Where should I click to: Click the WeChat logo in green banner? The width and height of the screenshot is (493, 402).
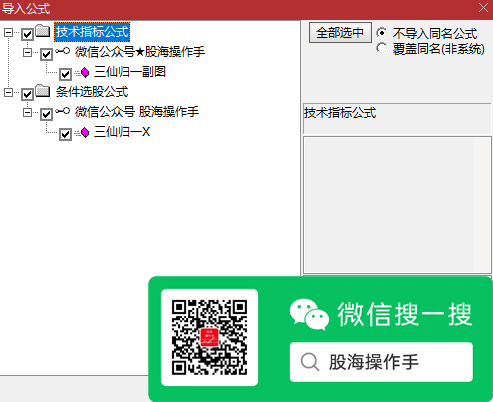(309, 314)
